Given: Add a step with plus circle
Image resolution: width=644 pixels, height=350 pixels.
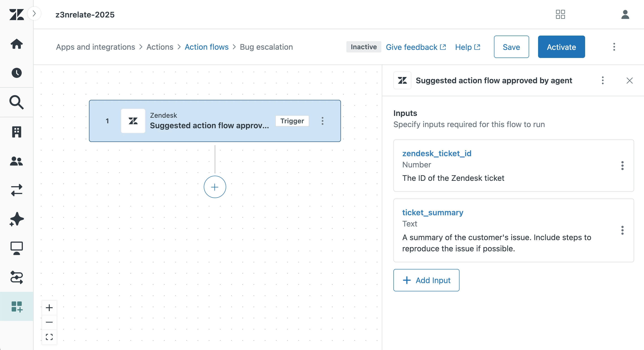Looking at the screenshot, I should (215, 187).
